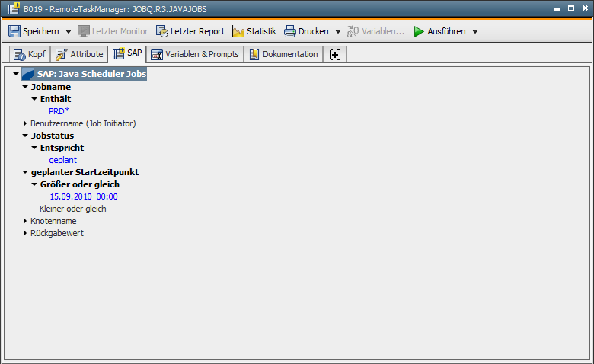594x364 pixels.
Task: Click the Variablen... button label
Action: tap(383, 31)
